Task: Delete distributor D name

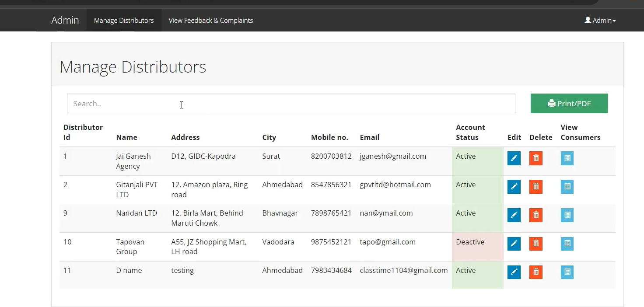Action: pos(536,272)
